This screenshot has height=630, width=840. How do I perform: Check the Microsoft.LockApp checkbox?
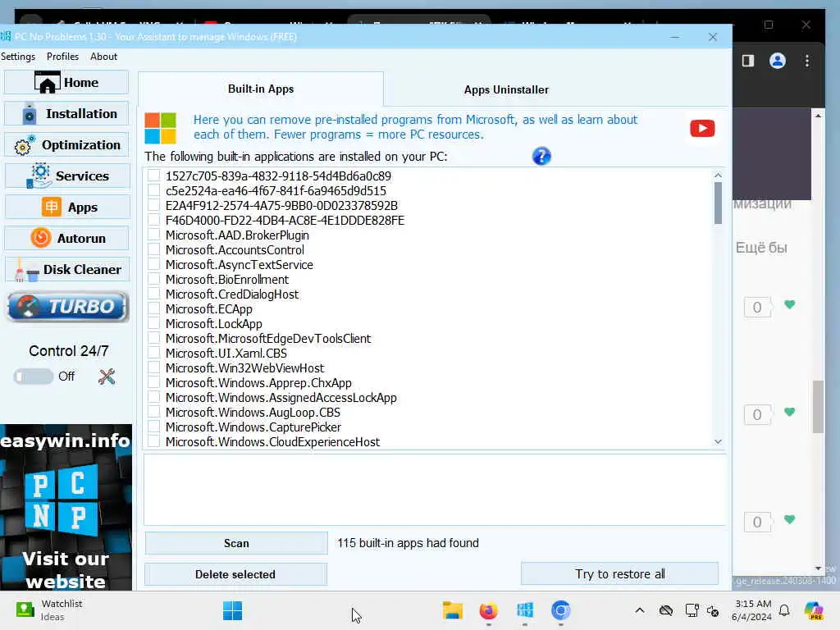(x=153, y=323)
